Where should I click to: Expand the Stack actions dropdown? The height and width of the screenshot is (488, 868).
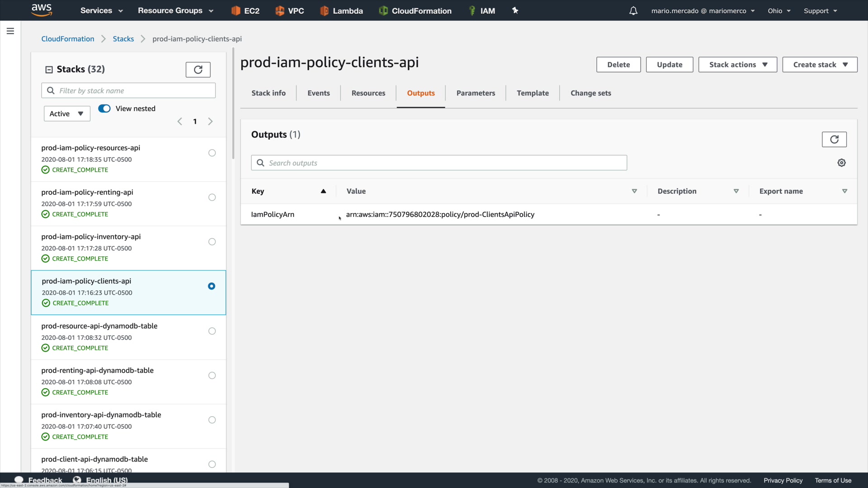click(x=737, y=65)
